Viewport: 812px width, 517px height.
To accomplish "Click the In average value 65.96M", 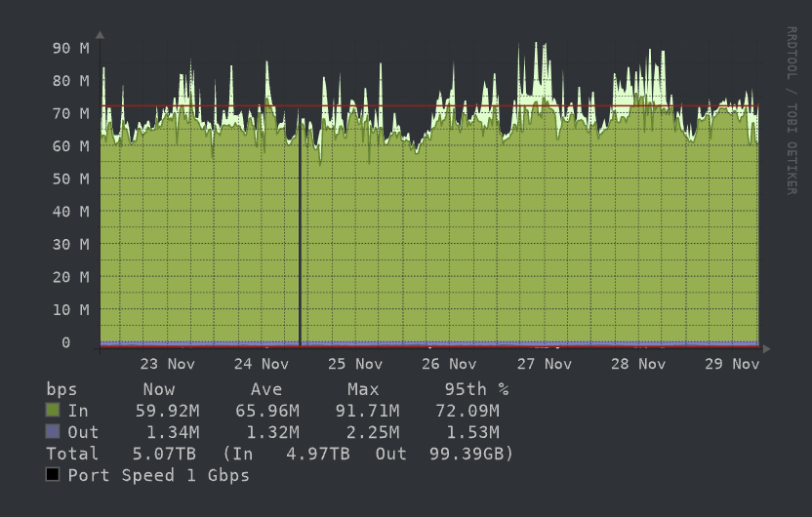I will (x=267, y=411).
